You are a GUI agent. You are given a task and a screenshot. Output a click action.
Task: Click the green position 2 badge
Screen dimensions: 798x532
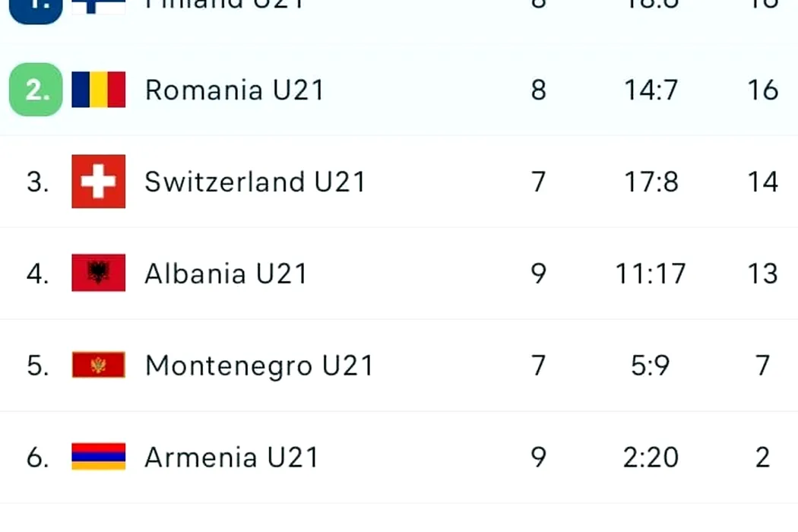36,90
